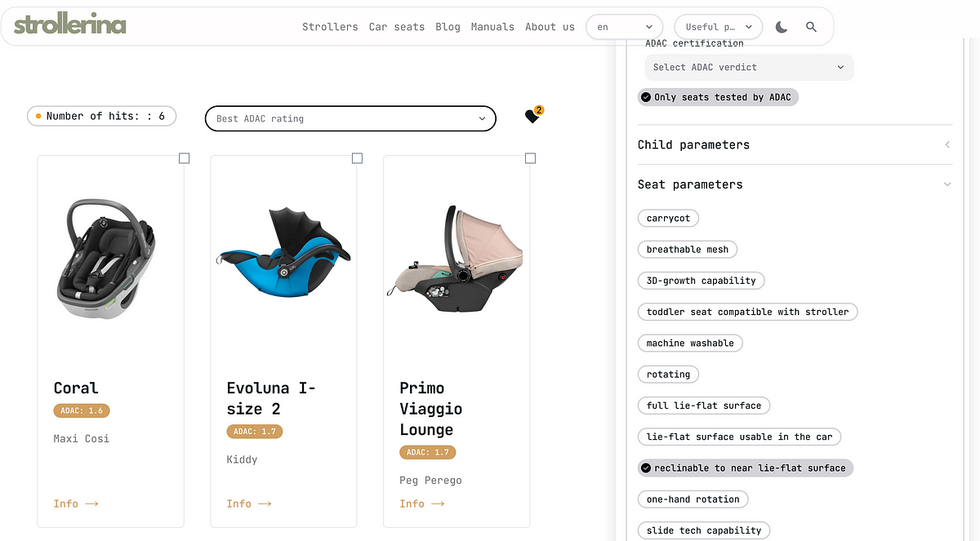Open search with magnifier icon
The image size is (980, 541).
[811, 27]
